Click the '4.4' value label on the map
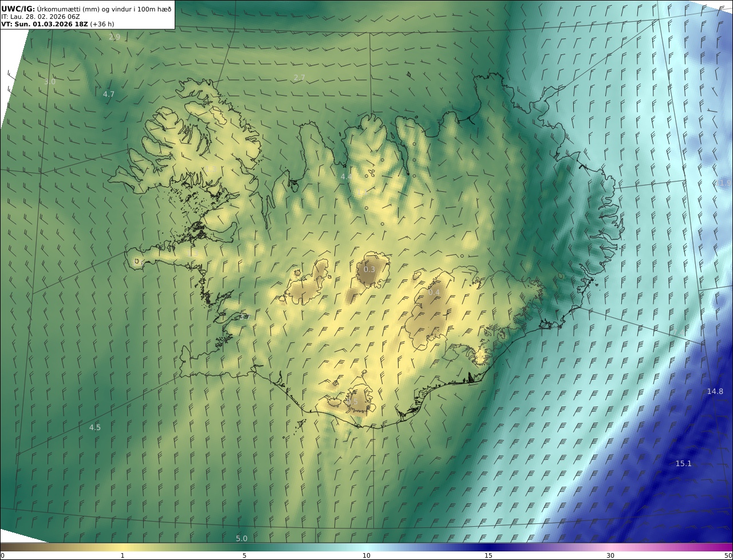This screenshot has height=560, width=733. [346, 177]
